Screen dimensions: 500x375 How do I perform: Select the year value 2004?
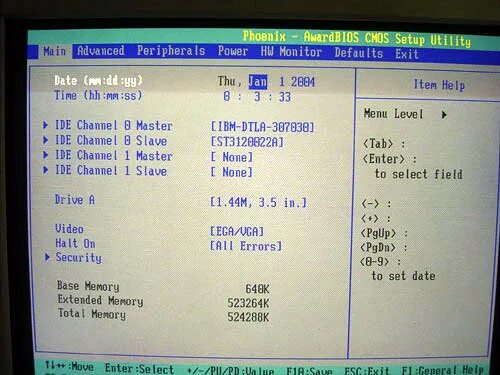pyautogui.click(x=303, y=82)
